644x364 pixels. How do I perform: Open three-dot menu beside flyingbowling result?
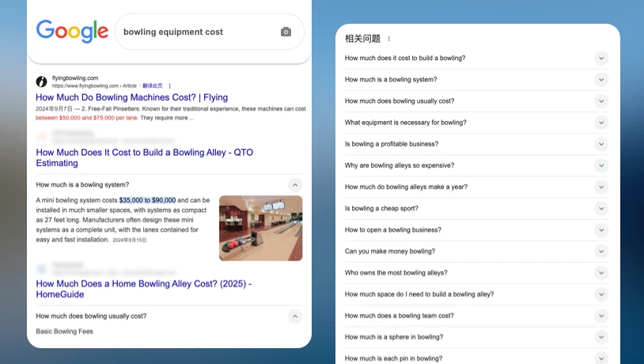tap(170, 85)
